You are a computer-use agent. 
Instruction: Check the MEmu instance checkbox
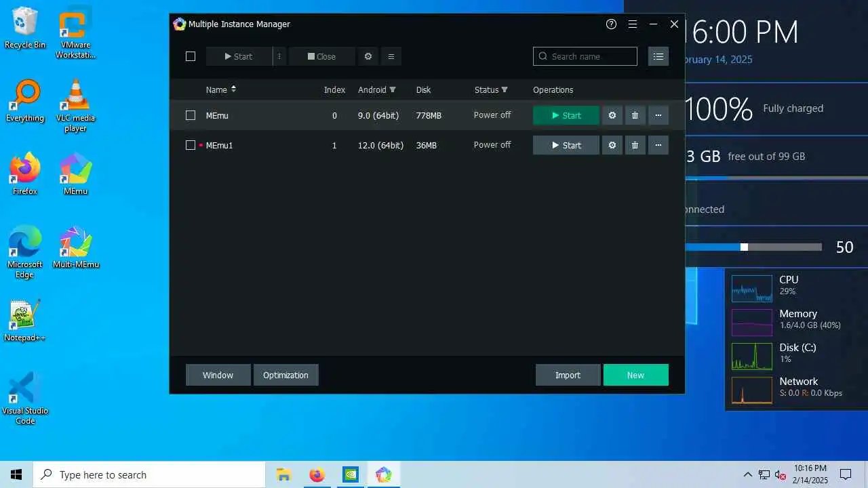click(191, 115)
